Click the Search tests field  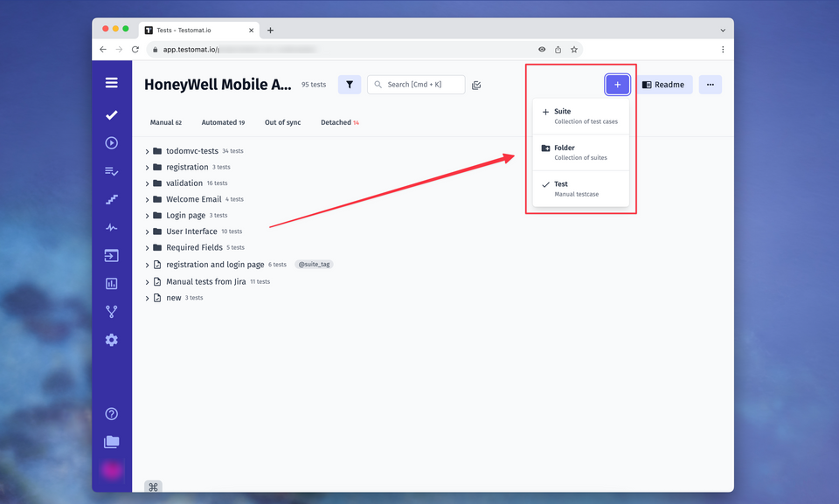(x=416, y=85)
